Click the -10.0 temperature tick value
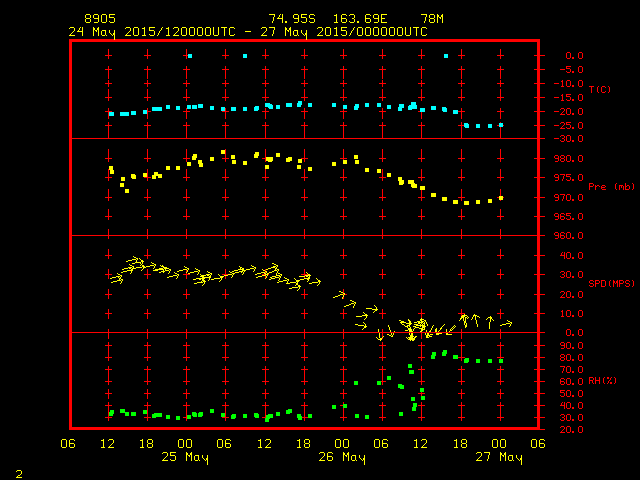 569,84
